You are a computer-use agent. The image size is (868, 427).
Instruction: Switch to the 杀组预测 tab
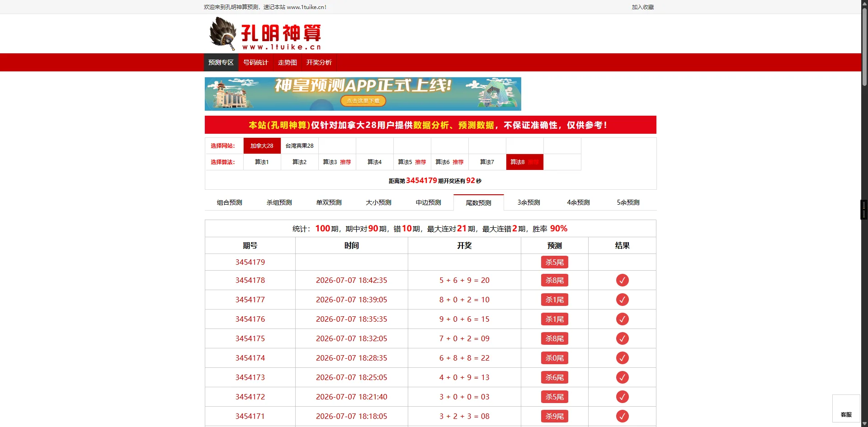279,202
